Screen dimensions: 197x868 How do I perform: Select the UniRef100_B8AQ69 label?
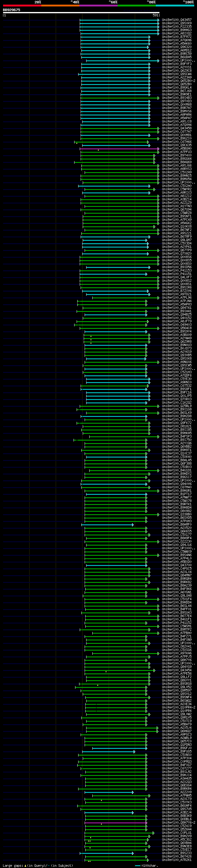tap(177, 162)
